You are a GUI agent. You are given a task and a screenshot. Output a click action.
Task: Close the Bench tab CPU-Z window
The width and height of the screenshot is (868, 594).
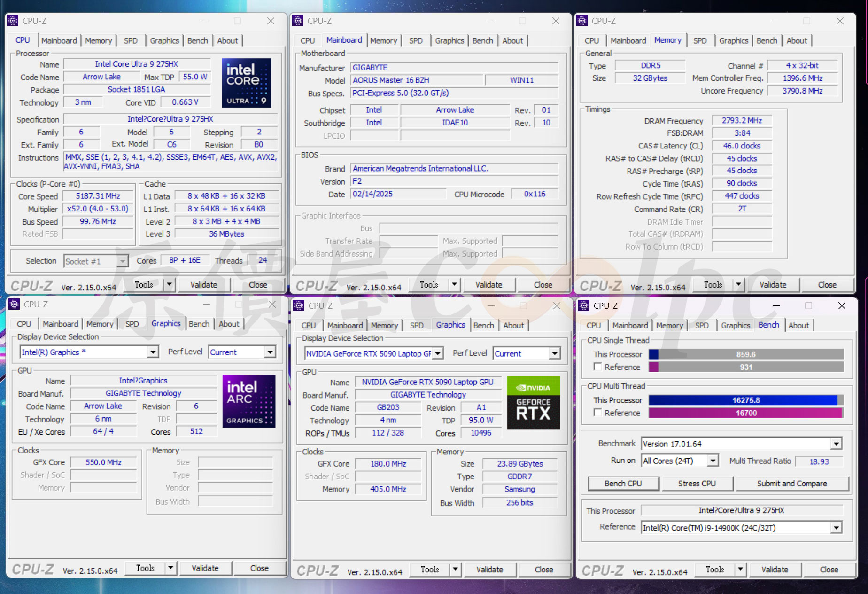[x=842, y=305]
